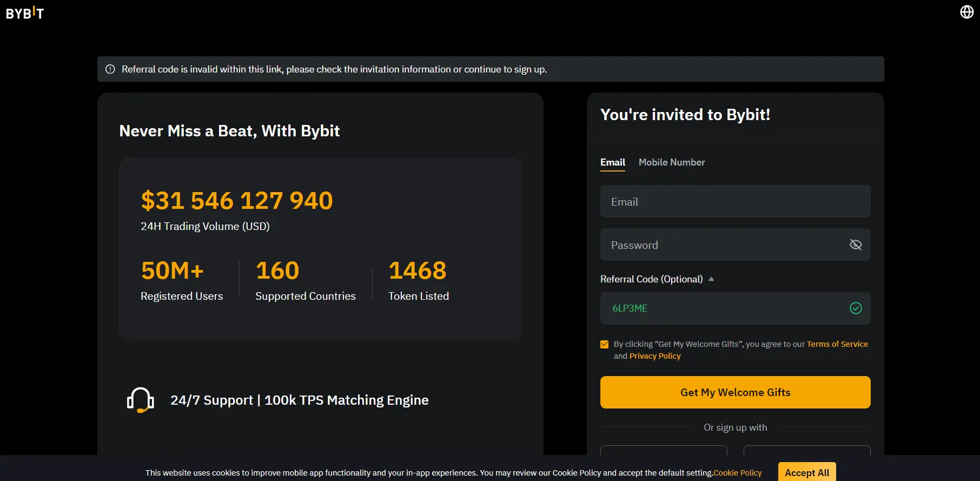Click the Or sign up with text

(x=736, y=427)
